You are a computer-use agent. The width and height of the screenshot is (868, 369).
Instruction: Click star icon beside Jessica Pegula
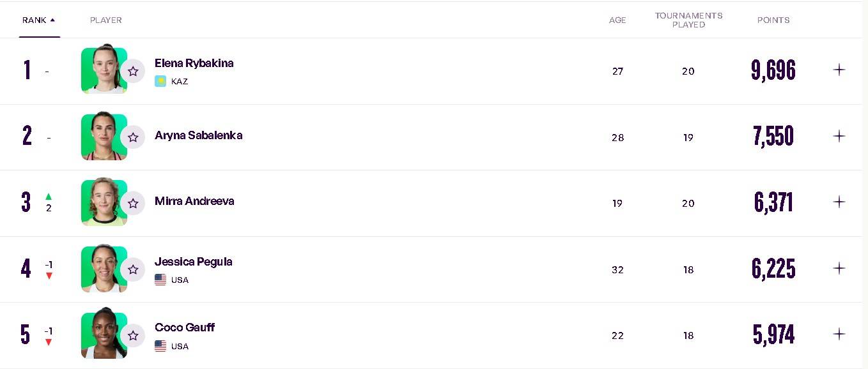(133, 270)
